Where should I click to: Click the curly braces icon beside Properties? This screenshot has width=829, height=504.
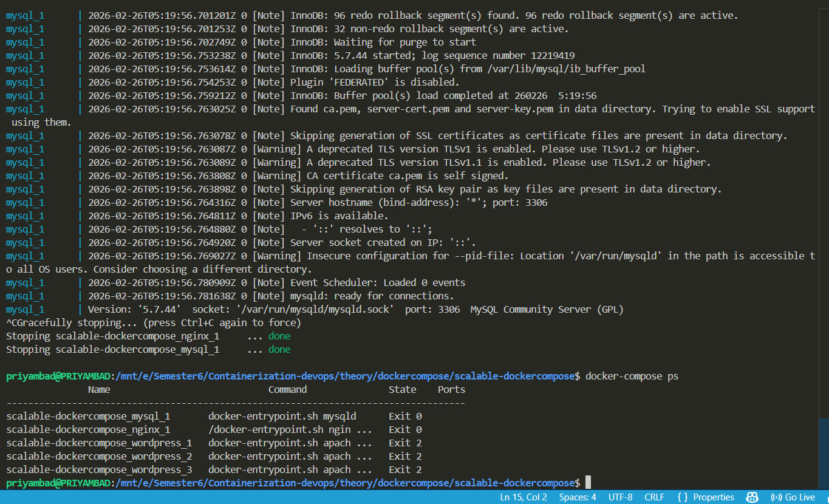click(683, 497)
